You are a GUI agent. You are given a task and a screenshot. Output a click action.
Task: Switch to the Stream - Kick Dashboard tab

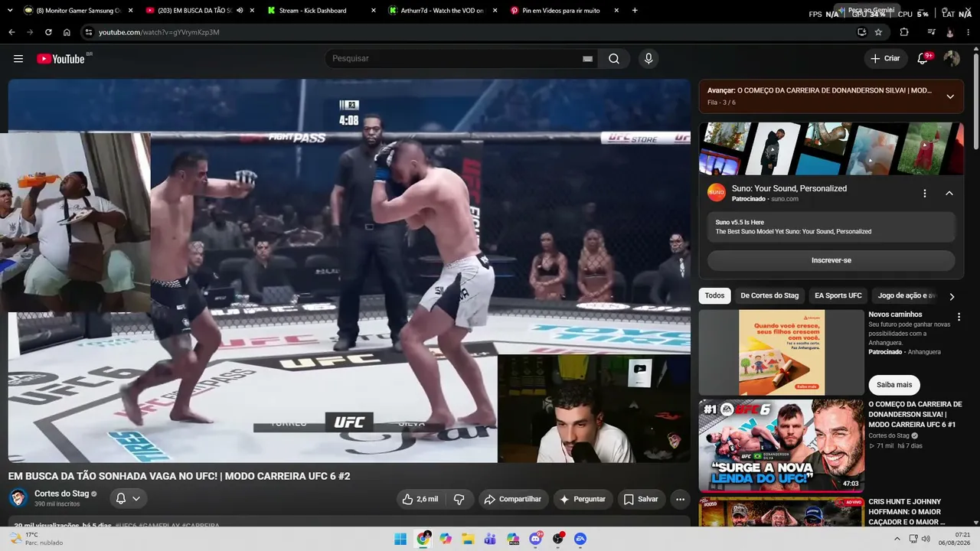coord(322,11)
